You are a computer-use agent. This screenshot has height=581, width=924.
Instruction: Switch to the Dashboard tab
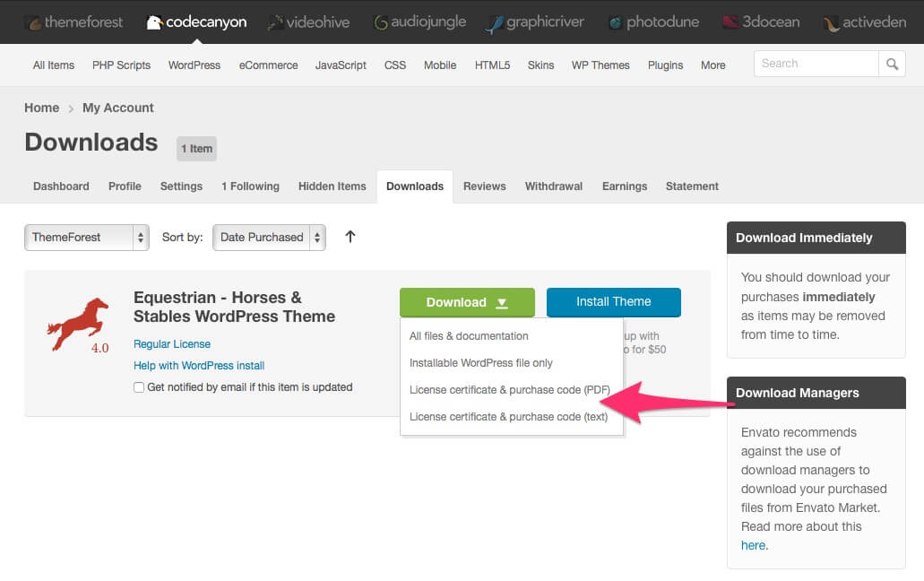click(61, 186)
